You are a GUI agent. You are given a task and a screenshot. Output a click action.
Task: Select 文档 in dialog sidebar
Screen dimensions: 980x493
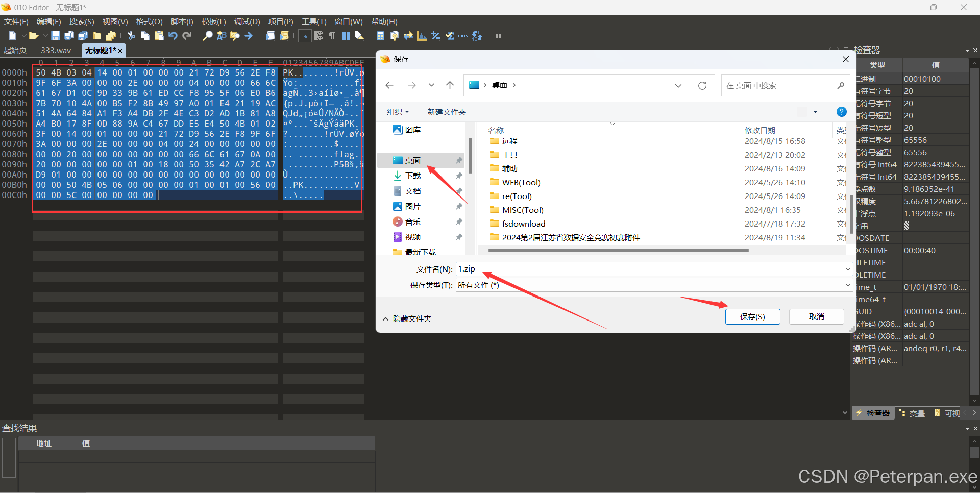412,191
